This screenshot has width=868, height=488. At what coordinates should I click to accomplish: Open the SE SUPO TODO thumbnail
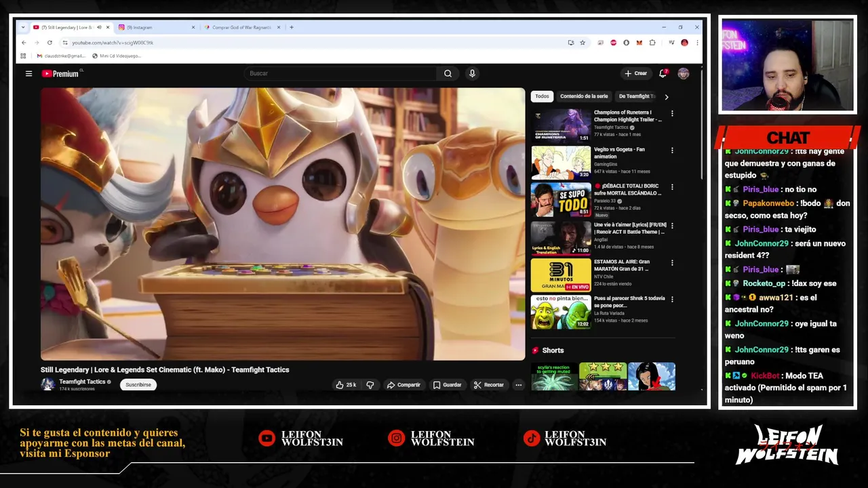561,199
